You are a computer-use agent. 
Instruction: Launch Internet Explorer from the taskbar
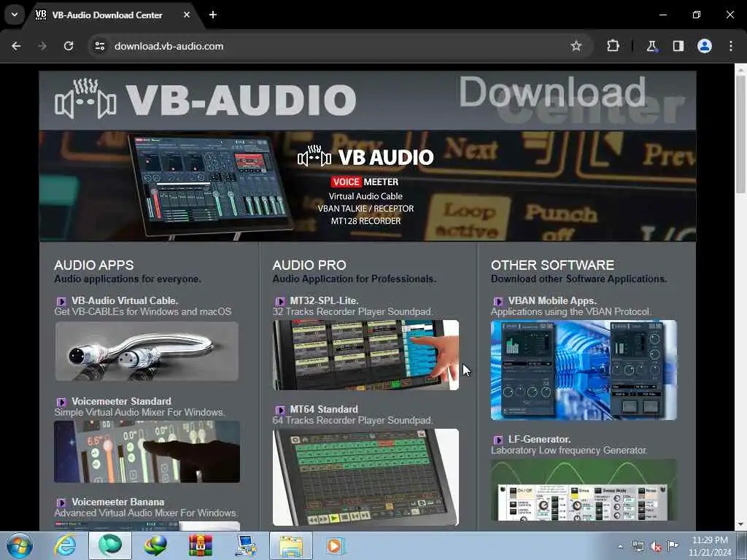tap(65, 545)
